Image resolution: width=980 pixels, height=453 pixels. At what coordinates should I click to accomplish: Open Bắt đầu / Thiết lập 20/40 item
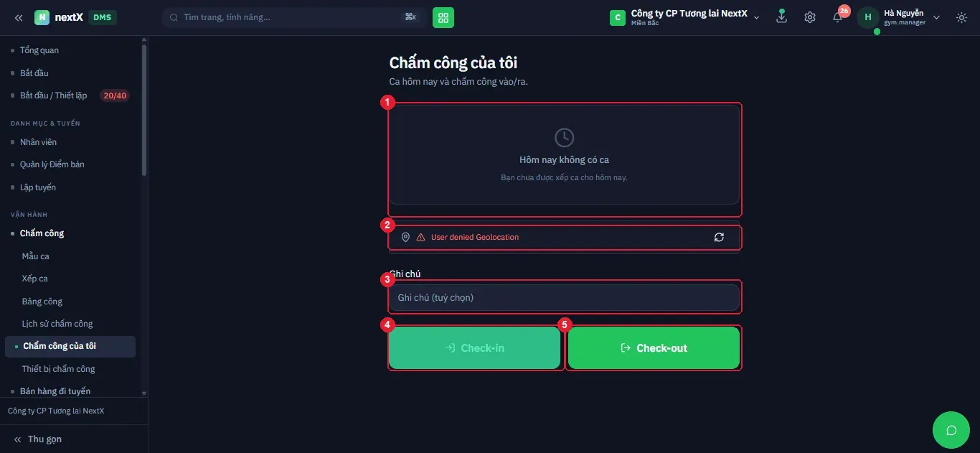click(x=70, y=95)
